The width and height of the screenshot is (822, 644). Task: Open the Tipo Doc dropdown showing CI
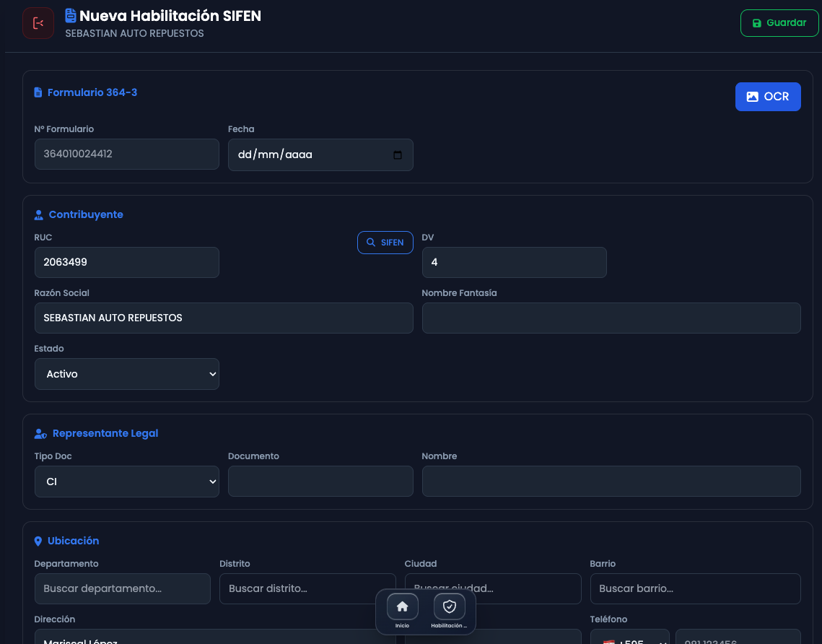pyautogui.click(x=127, y=482)
